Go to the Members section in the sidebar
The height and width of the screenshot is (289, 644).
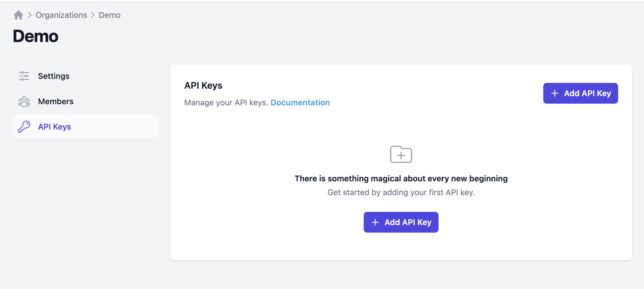pos(56,101)
